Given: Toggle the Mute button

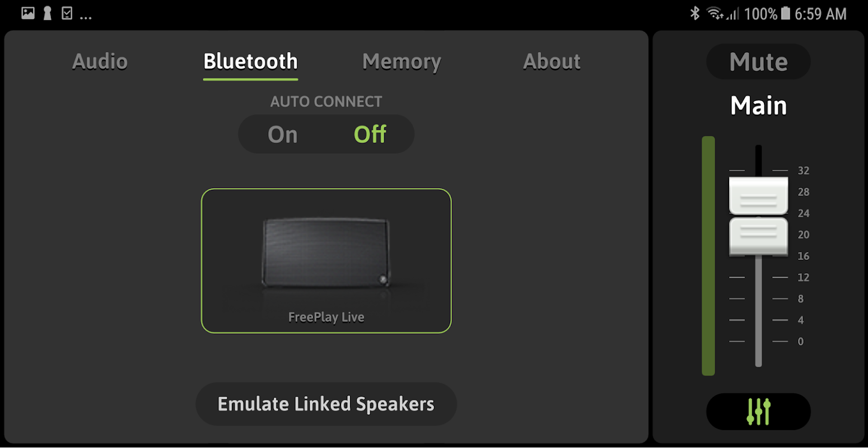Looking at the screenshot, I should click(x=758, y=62).
